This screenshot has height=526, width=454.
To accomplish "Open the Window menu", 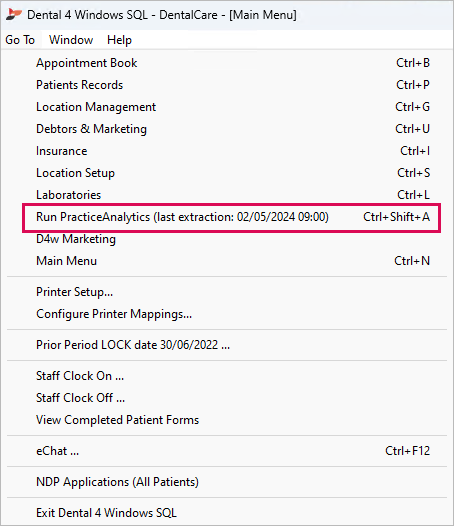I will 71,40.
